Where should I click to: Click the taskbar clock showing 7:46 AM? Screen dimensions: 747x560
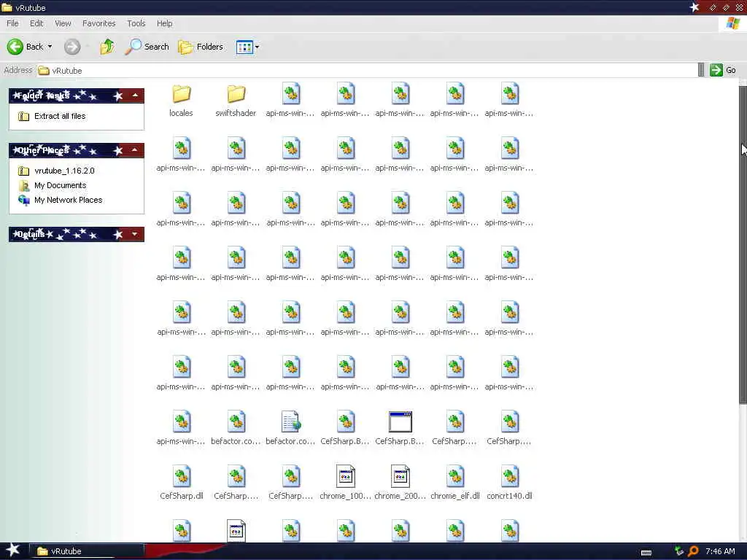pyautogui.click(x=720, y=551)
